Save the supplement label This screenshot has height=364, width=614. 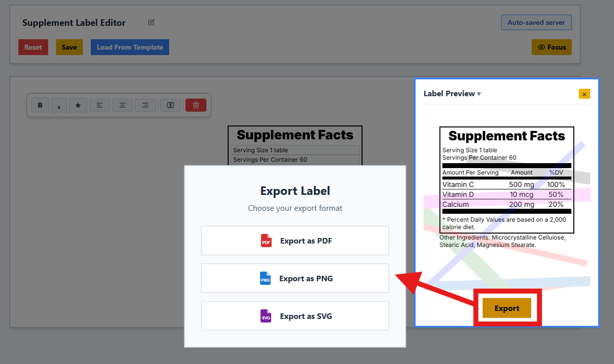[x=69, y=47]
